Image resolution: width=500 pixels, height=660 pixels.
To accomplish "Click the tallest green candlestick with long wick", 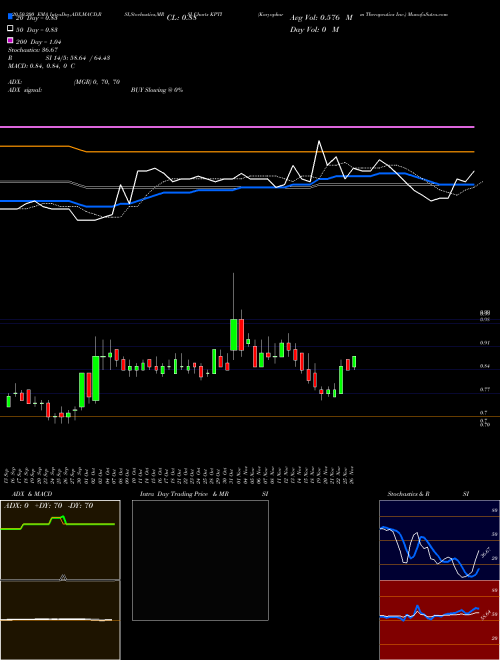I will (234, 335).
